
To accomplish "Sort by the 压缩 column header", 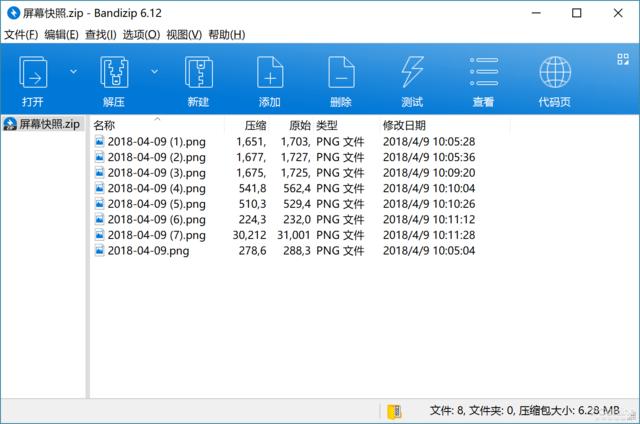I will tap(256, 125).
